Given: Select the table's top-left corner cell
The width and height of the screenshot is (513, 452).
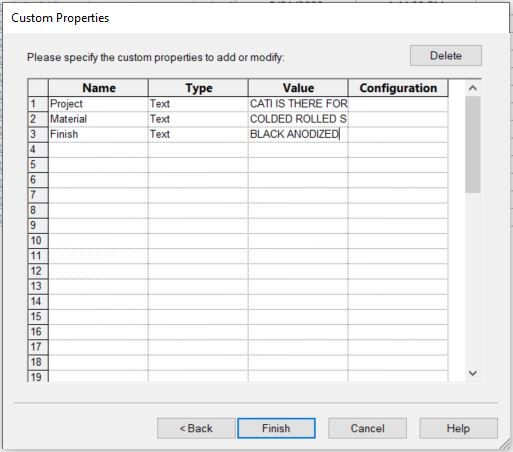Looking at the screenshot, I should 38,88.
